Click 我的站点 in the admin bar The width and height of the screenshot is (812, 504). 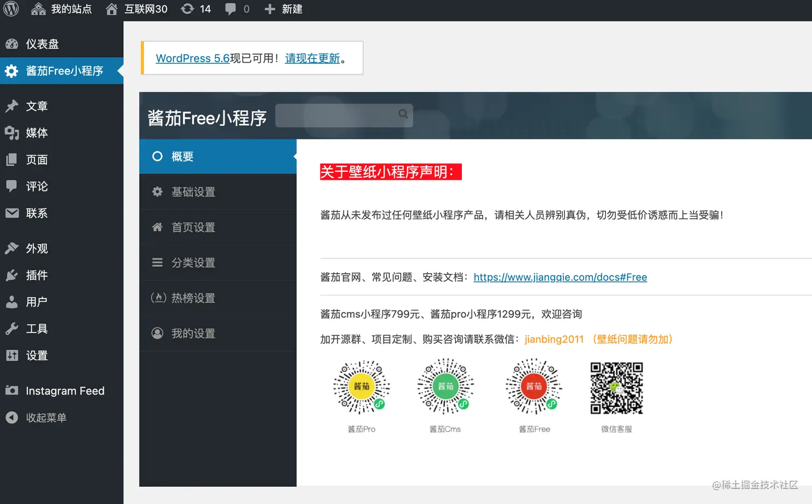[71, 9]
